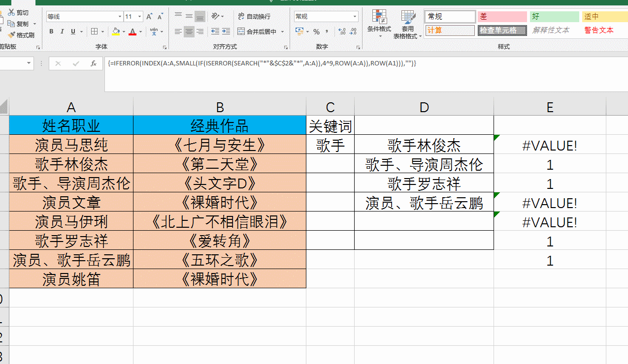This screenshot has width=628, height=364.
Task: Apply the 计算 (Calculation) cell style
Action: [x=450, y=30]
